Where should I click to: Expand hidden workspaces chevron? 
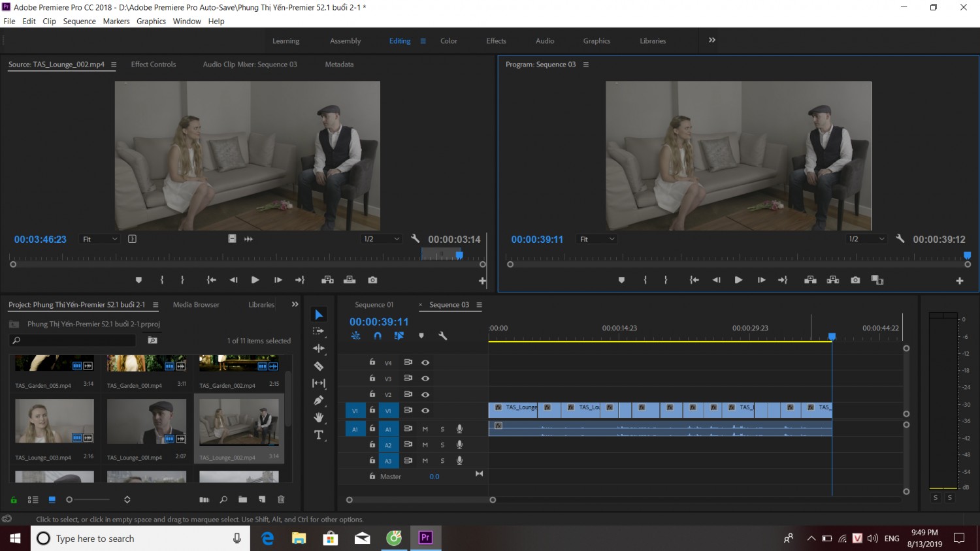[x=712, y=40]
